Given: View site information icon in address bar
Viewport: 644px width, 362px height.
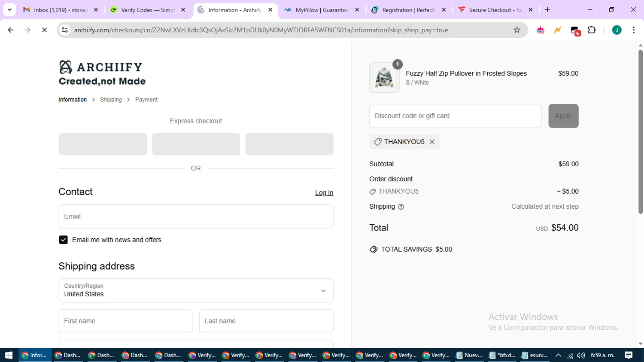Looking at the screenshot, I should 65,30.
